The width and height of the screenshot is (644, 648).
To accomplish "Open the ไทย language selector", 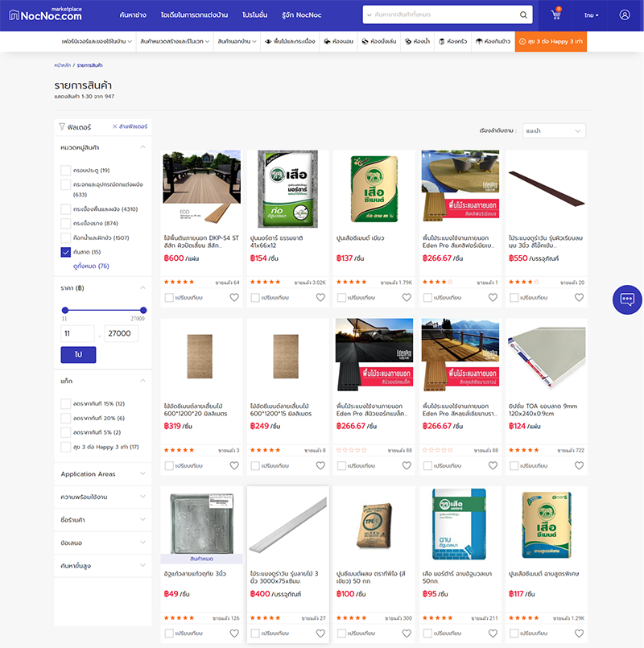I will pyautogui.click(x=592, y=15).
